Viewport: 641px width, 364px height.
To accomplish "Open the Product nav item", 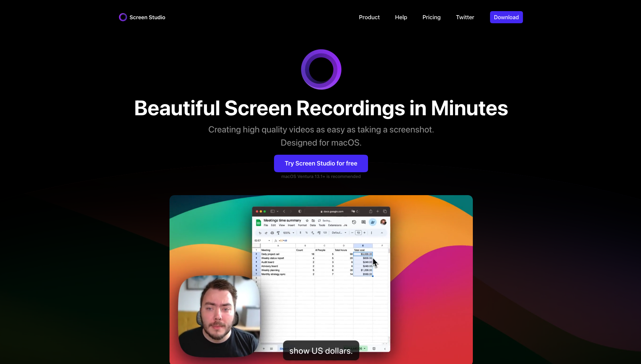I will coord(369,17).
